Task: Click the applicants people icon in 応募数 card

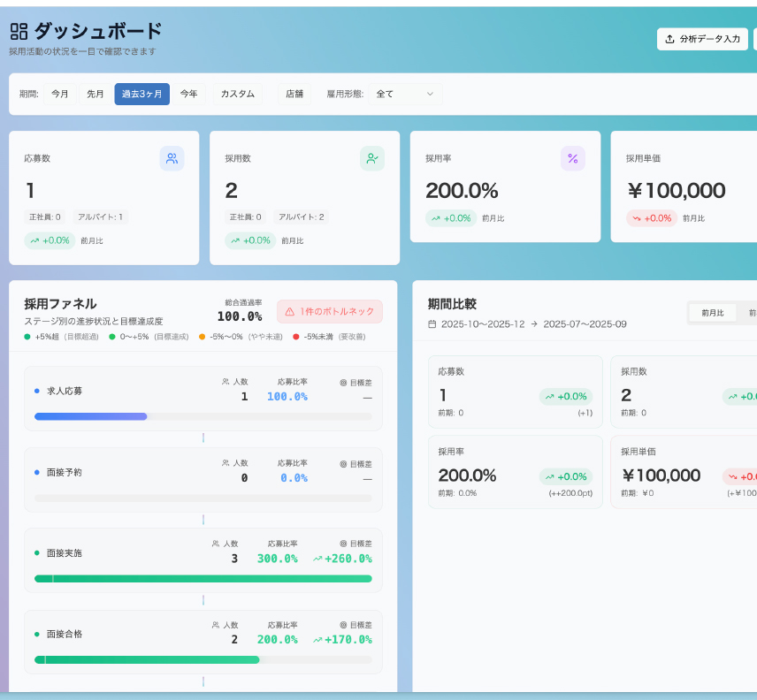Action: [172, 158]
